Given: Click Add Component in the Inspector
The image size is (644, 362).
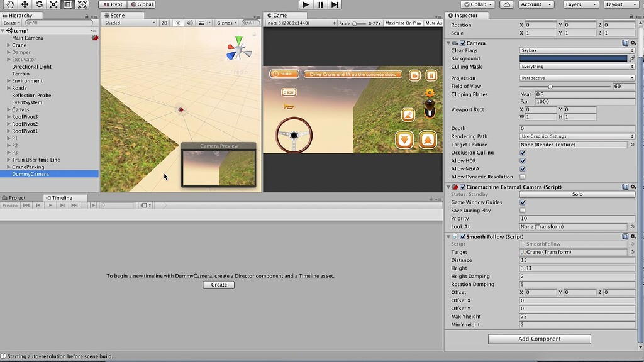Looking at the screenshot, I should point(539,339).
